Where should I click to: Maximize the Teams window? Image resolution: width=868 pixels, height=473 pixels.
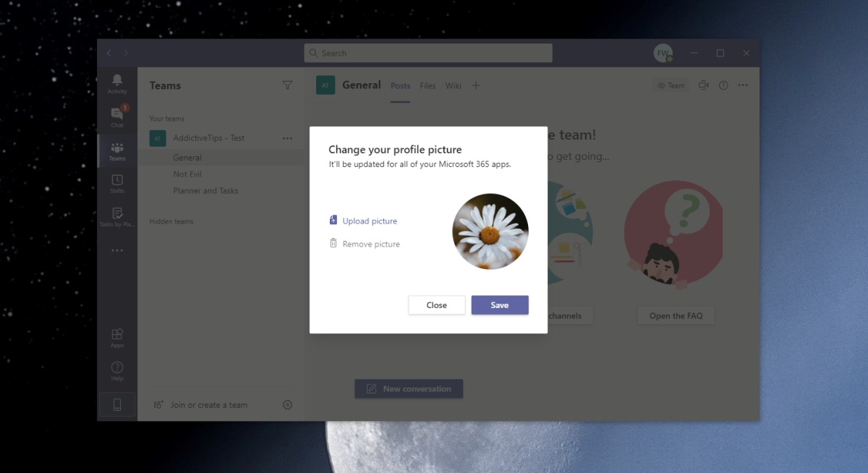(x=720, y=53)
